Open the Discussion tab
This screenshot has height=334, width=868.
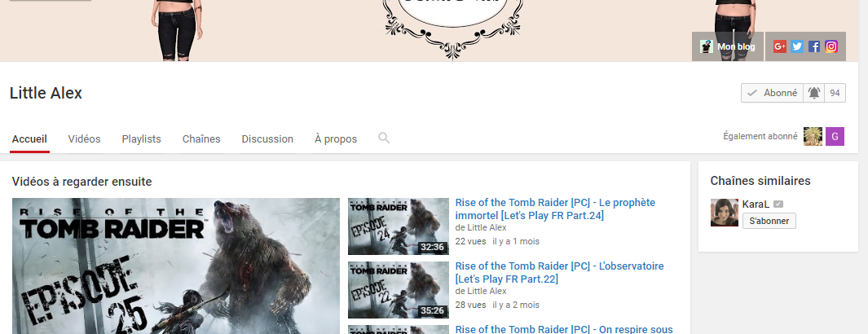(x=267, y=138)
